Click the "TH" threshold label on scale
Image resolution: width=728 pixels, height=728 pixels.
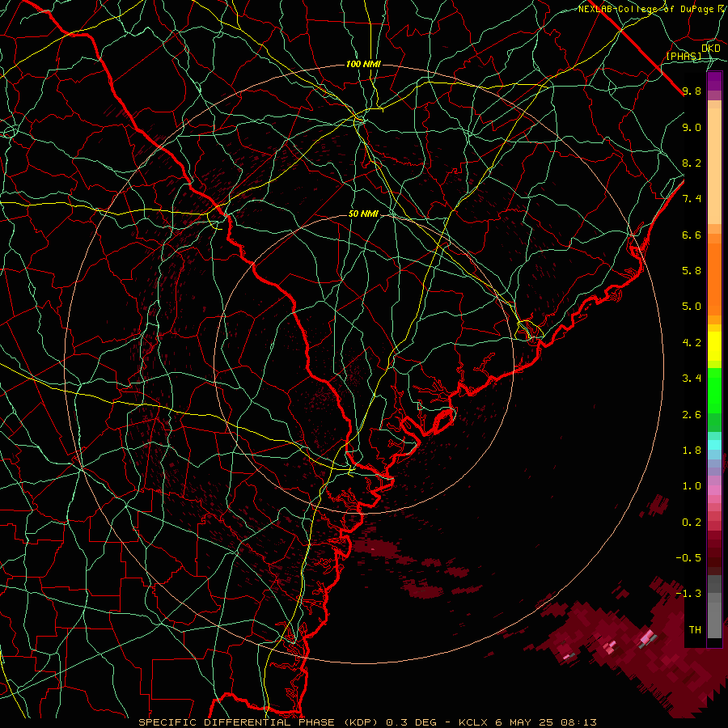695,630
